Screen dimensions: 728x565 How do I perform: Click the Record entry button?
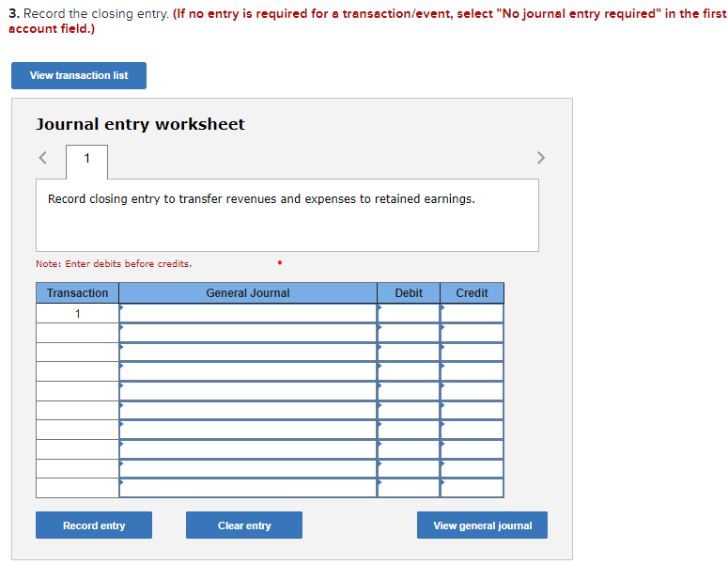coord(94,525)
